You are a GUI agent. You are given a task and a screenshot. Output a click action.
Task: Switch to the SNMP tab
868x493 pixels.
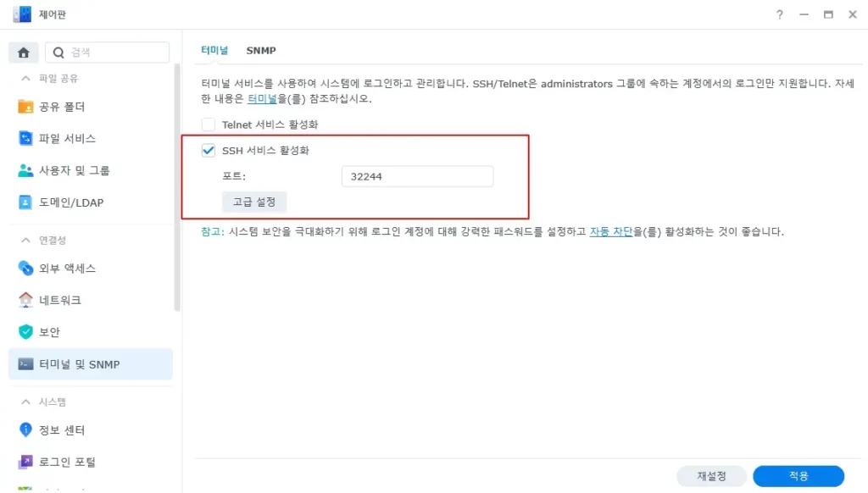pos(261,50)
